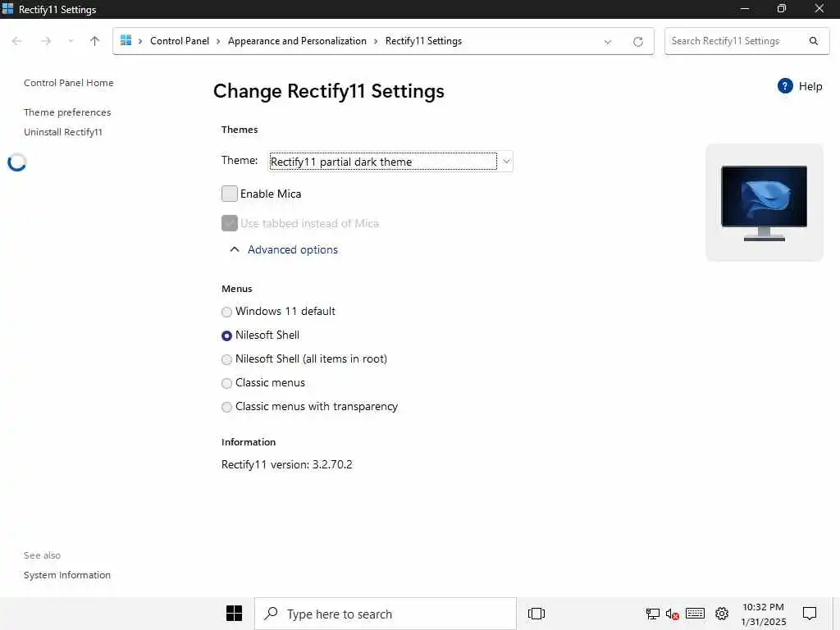The width and height of the screenshot is (840, 630).
Task: Click Uninstall Rectify11 link
Action: (x=63, y=132)
